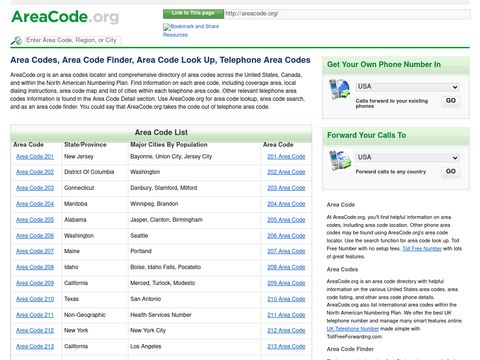Open the Resources link
Image resolution: width=480 pixels, height=360 pixels.
pos(175,35)
